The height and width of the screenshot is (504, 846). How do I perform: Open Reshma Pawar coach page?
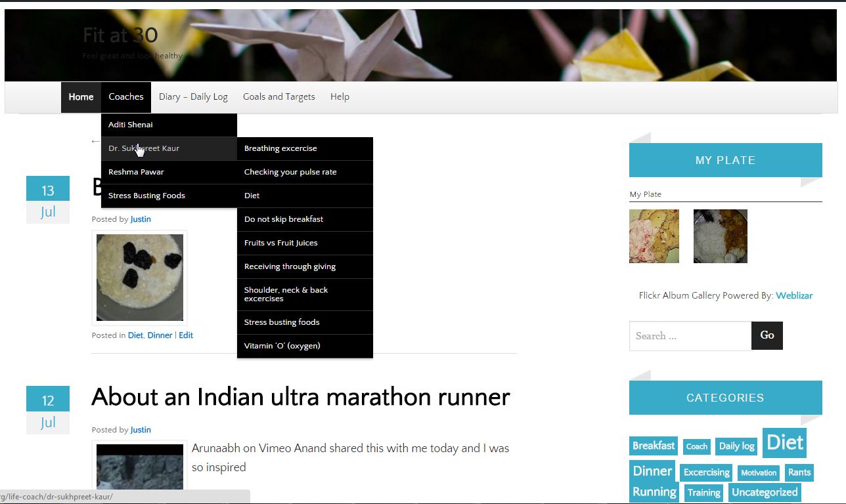(x=136, y=172)
